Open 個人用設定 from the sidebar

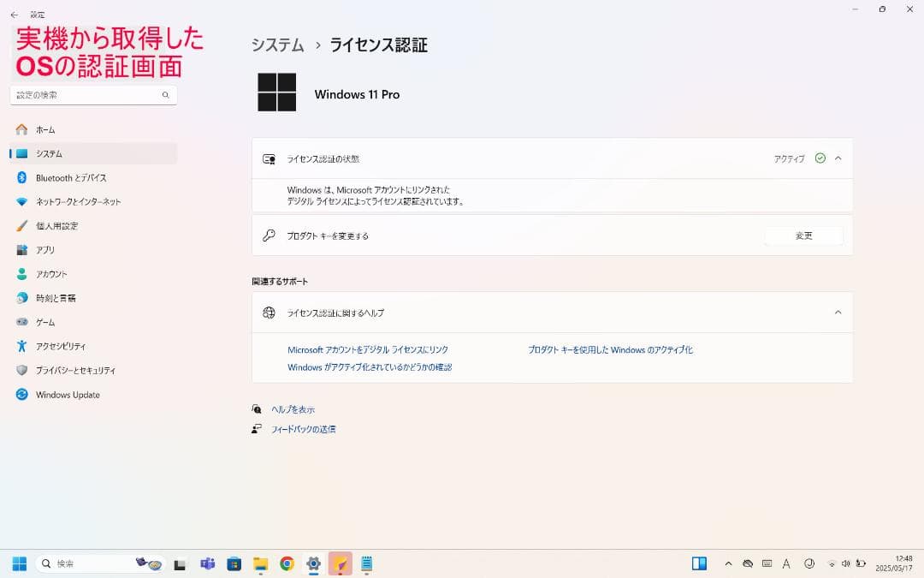(x=60, y=225)
